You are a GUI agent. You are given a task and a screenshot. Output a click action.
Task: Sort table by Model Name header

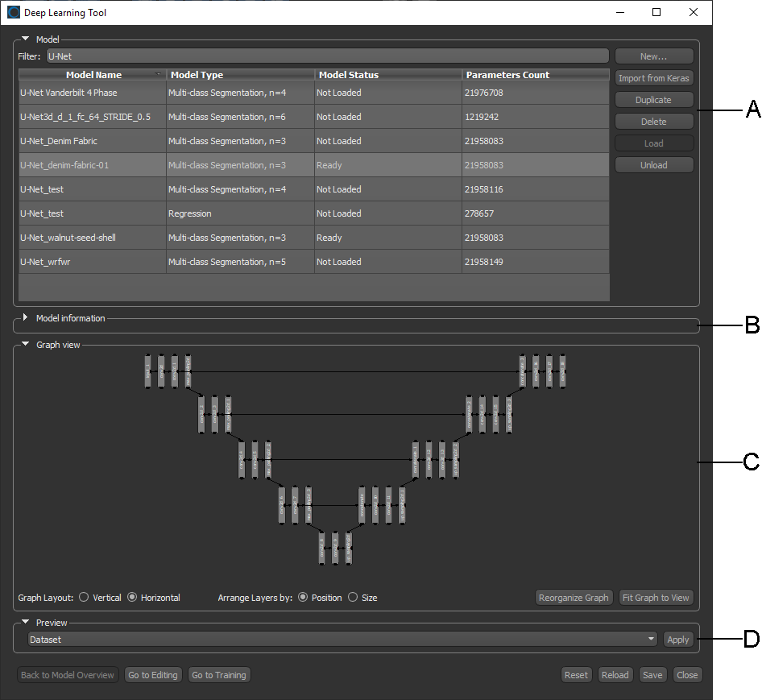click(93, 75)
